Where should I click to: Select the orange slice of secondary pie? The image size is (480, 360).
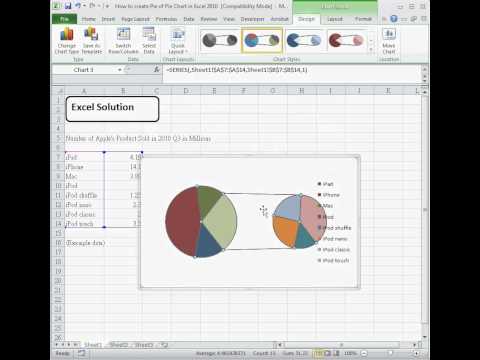pos(285,232)
